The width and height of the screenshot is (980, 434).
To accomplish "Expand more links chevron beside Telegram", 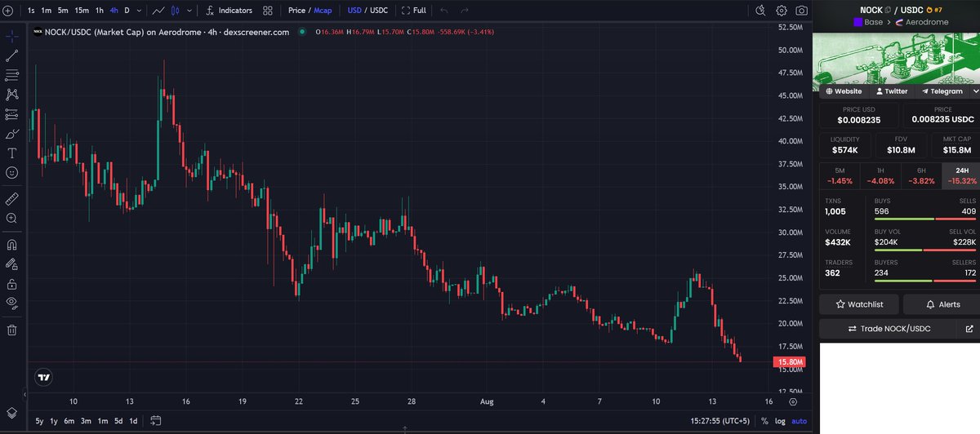I will tap(976, 91).
